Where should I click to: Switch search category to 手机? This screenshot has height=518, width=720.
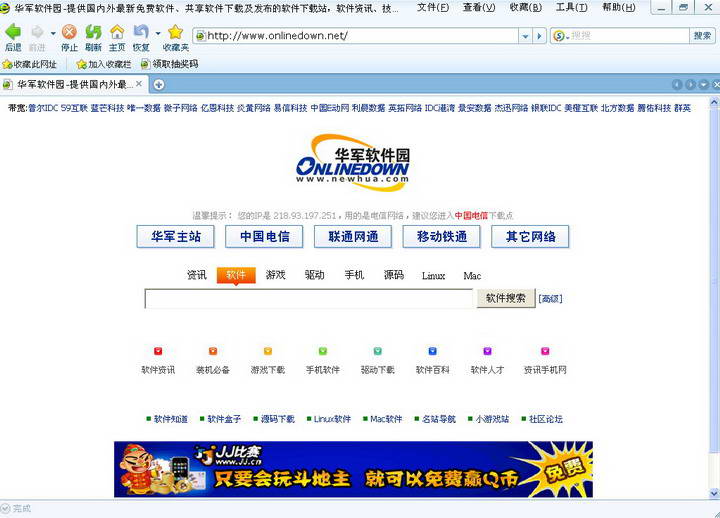coord(354,275)
